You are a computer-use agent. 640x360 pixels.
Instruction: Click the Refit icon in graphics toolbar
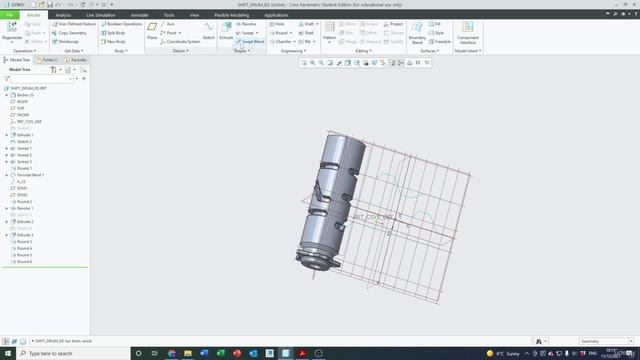pos(304,63)
